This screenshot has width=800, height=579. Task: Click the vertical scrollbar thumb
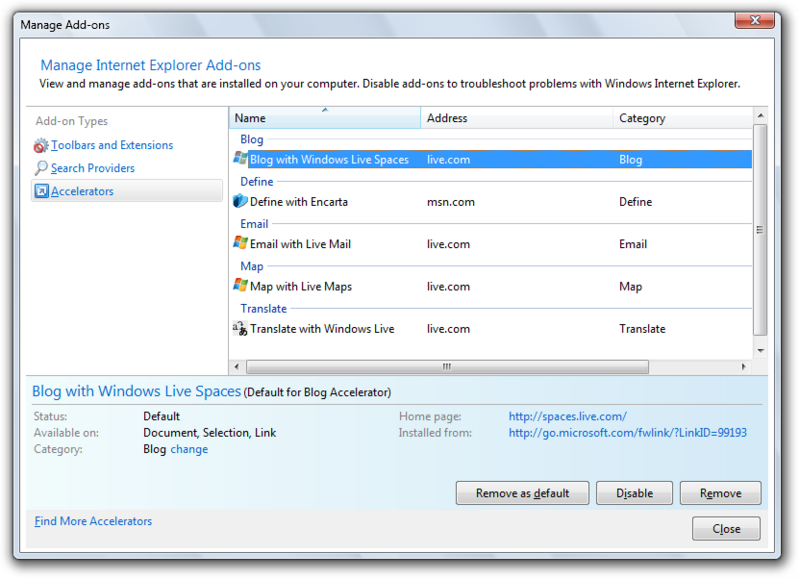[x=760, y=230]
